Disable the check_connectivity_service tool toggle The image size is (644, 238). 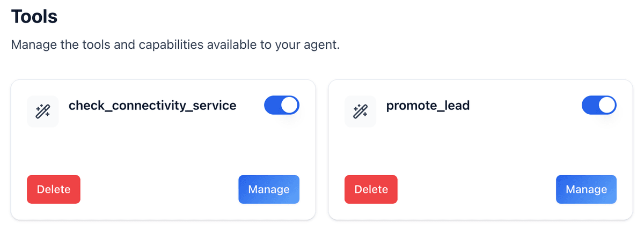281,106
